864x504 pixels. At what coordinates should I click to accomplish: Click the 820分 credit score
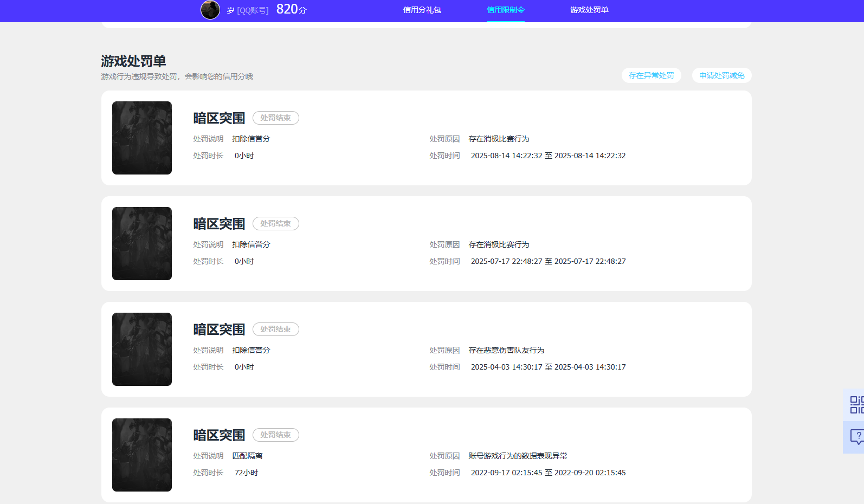pyautogui.click(x=291, y=9)
